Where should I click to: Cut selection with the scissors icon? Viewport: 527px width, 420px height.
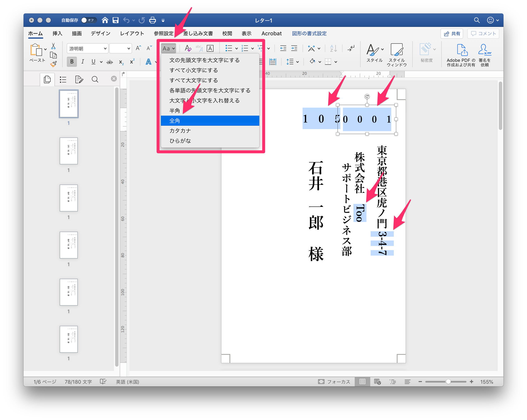point(53,46)
